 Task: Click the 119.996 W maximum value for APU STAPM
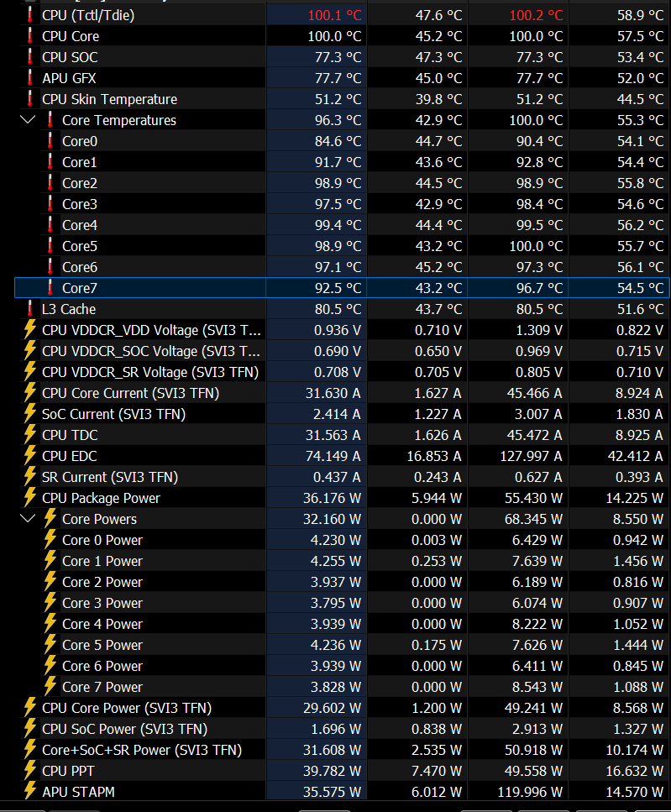532,792
